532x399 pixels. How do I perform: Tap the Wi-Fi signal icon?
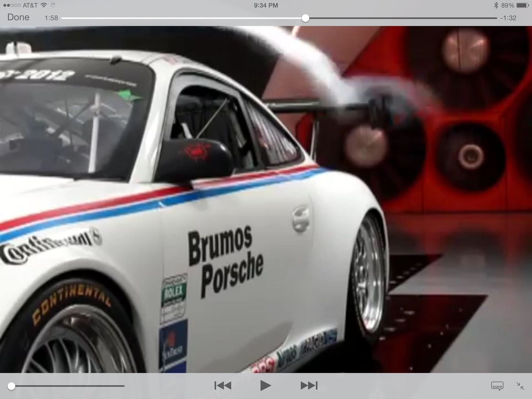point(44,5)
